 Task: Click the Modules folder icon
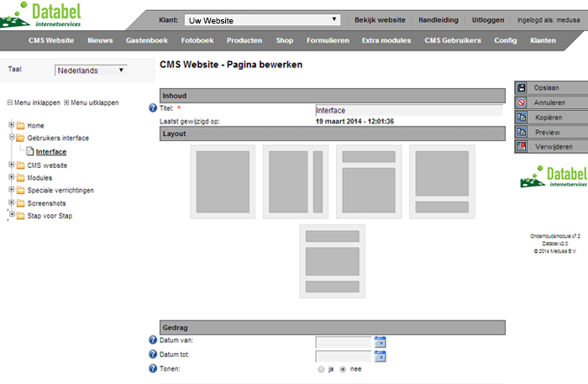21,178
